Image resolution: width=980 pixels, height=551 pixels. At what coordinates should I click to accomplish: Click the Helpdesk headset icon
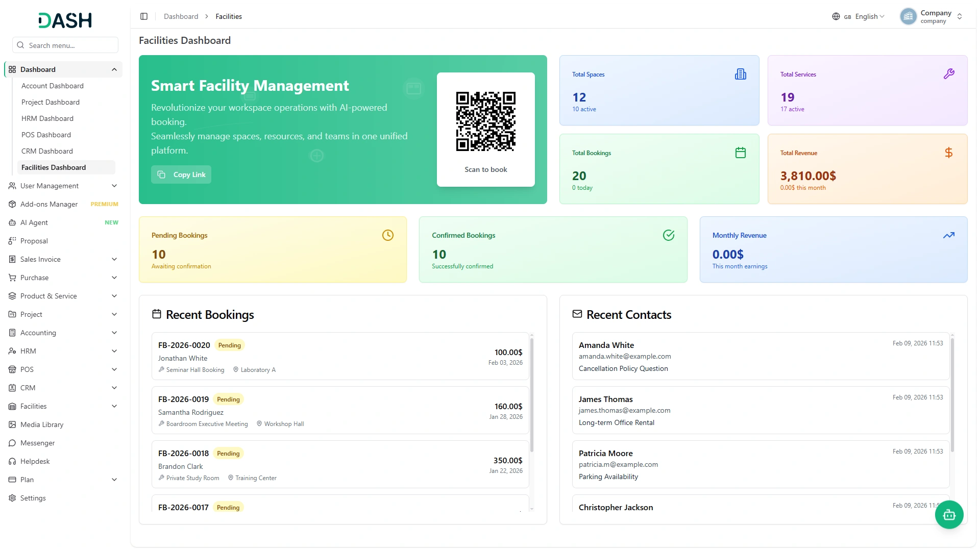coord(12,461)
